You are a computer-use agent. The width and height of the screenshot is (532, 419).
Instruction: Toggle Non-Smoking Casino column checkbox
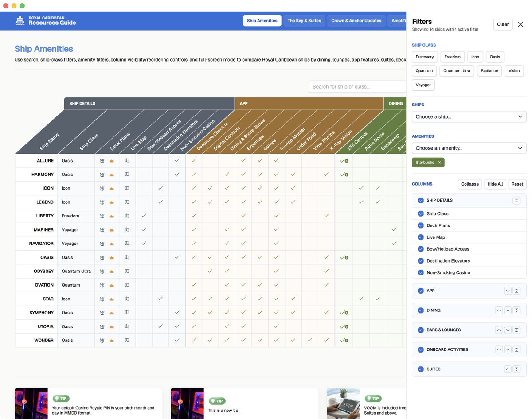421,273
